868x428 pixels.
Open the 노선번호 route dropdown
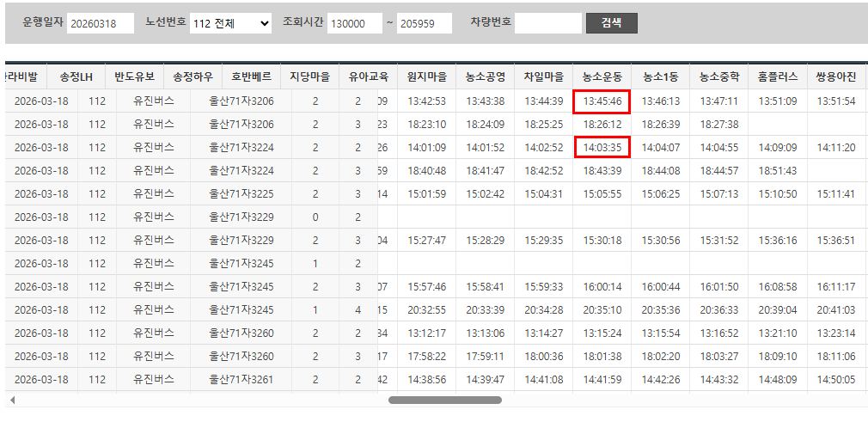(x=230, y=23)
